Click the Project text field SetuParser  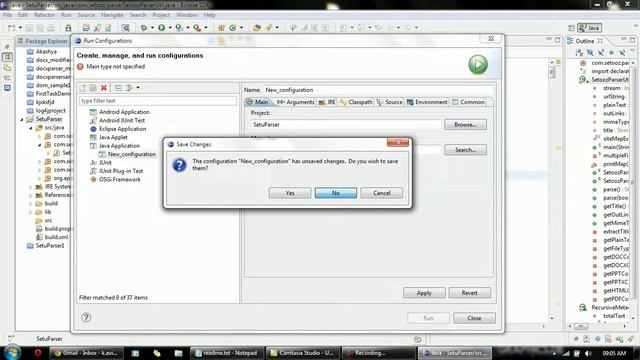(346, 124)
